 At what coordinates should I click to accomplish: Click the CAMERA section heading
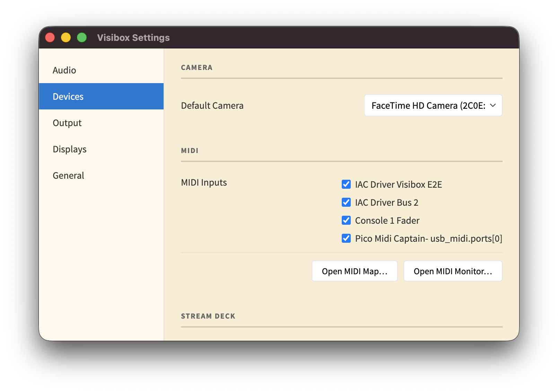[197, 68]
